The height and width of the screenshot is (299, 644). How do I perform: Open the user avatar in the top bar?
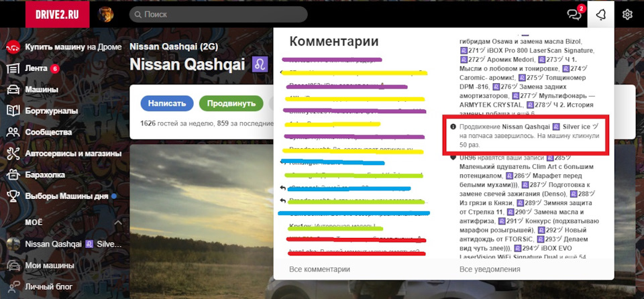(x=105, y=14)
